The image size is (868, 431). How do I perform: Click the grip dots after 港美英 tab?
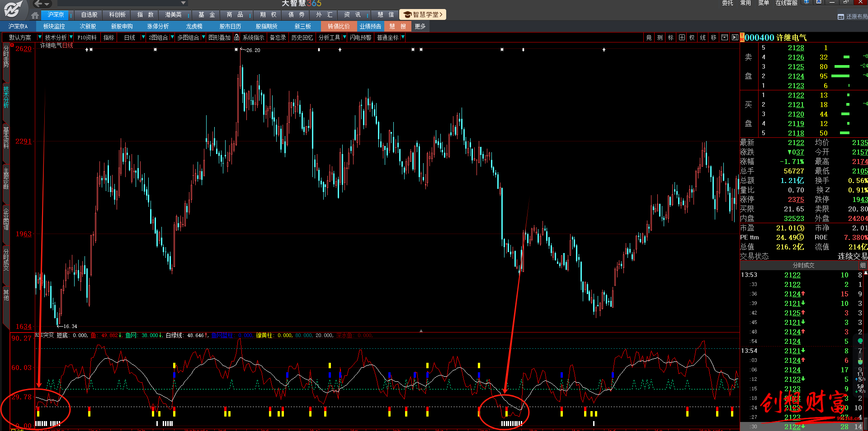click(189, 15)
